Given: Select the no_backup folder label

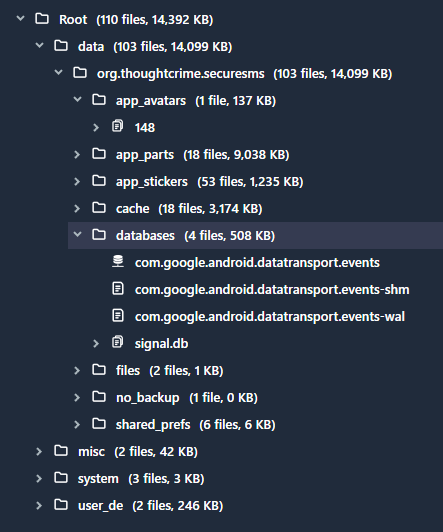Looking at the screenshot, I should coord(148,397).
